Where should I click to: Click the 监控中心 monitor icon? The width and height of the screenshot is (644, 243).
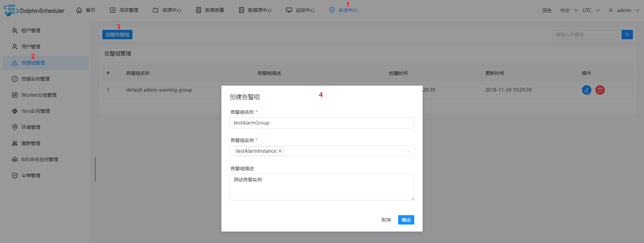289,10
